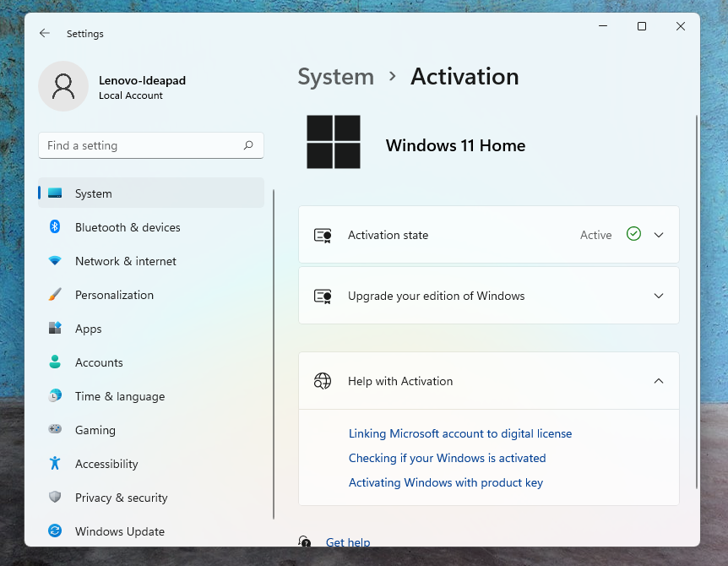Select Apps in the sidebar
The width and height of the screenshot is (728, 566).
coord(151,329)
